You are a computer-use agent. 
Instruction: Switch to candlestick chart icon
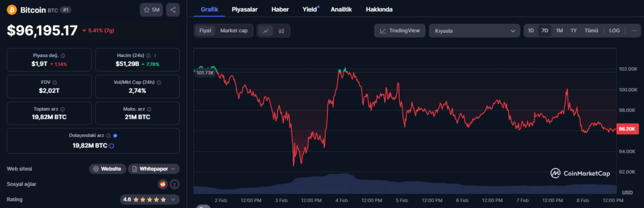click(282, 31)
